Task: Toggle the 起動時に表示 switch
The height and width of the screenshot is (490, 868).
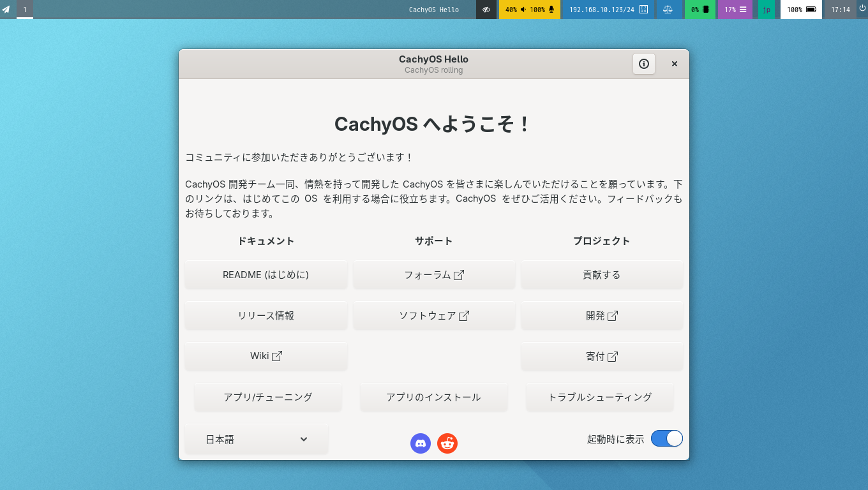Action: (667, 438)
